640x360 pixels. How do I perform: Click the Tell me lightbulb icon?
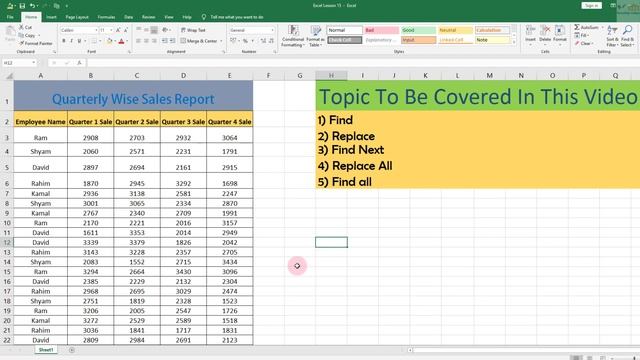click(x=204, y=17)
